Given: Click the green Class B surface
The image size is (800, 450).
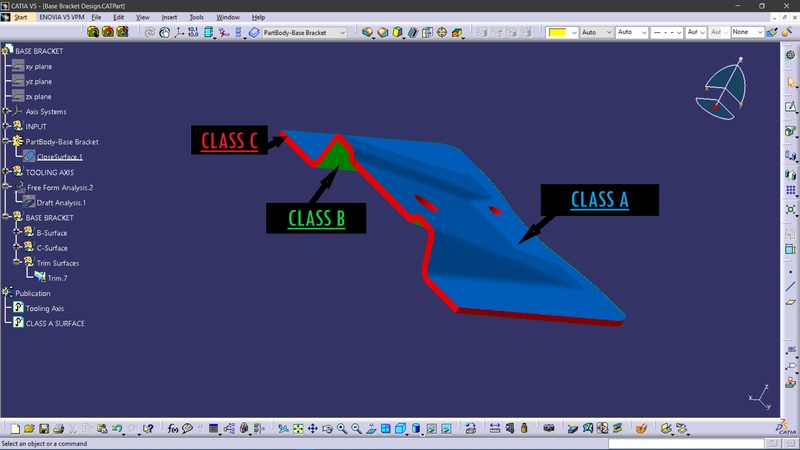Looking at the screenshot, I should click(337, 157).
